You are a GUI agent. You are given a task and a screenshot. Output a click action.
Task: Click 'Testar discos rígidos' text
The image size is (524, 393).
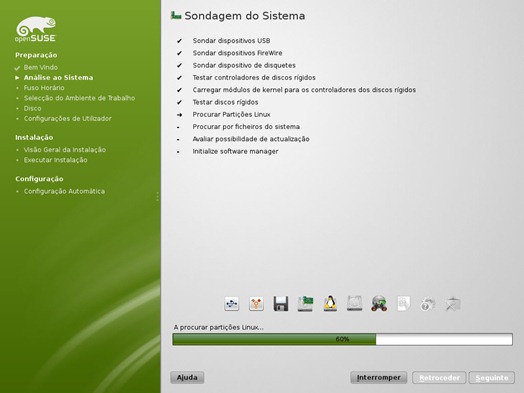(x=225, y=102)
